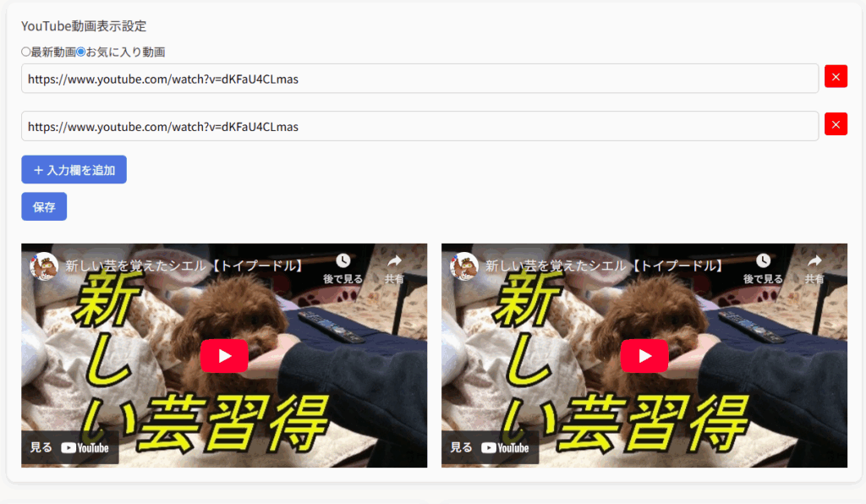Delete the first URL with red X button
Screen dimensions: 866x504
click(x=836, y=77)
